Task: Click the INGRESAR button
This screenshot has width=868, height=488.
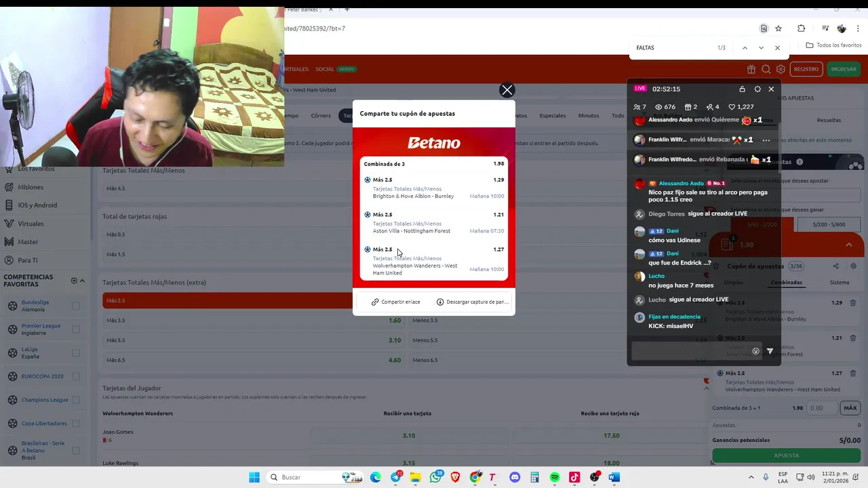Action: (844, 69)
